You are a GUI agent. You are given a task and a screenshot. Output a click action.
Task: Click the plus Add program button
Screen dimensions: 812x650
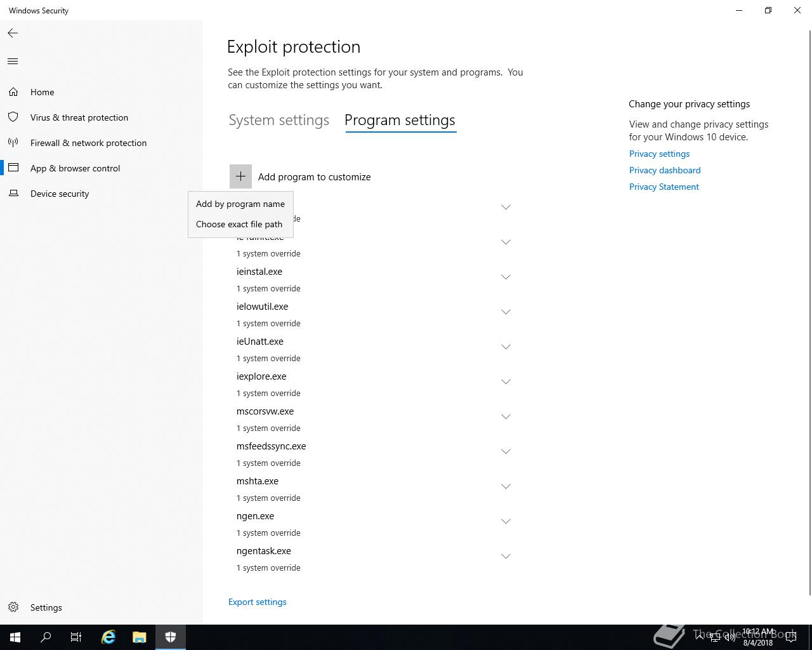coord(240,176)
